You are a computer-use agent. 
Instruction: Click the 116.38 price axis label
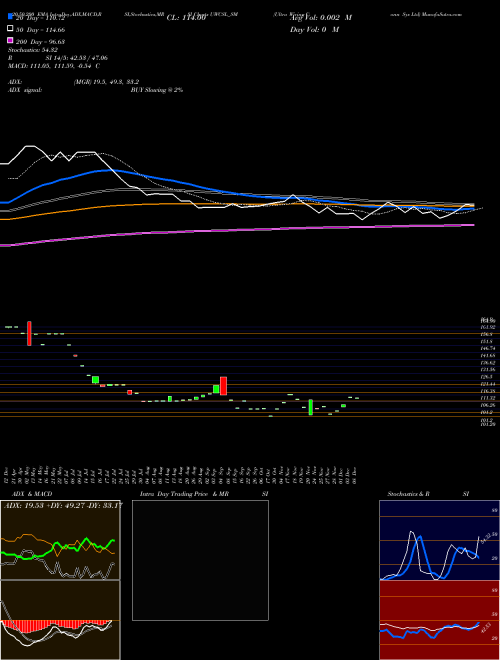coord(487,391)
